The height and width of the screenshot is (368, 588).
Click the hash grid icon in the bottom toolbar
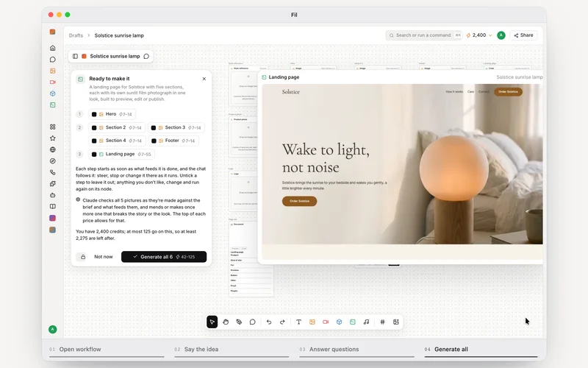[x=382, y=322]
